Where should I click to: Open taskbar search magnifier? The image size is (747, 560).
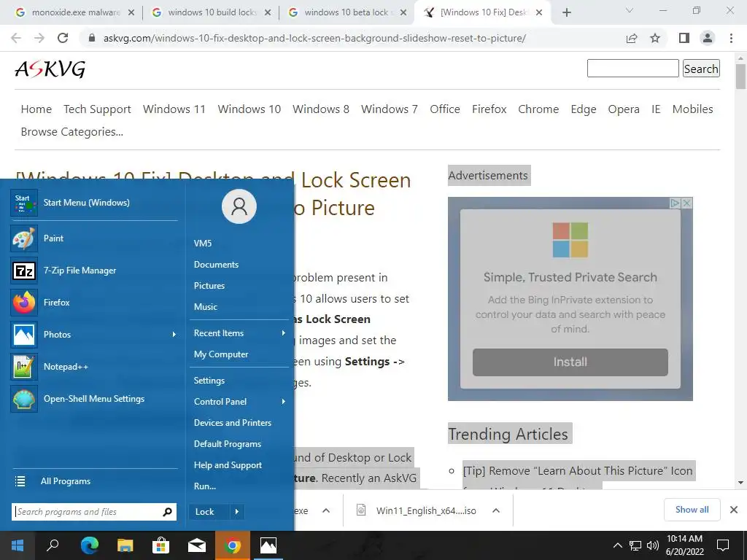pos(53,545)
